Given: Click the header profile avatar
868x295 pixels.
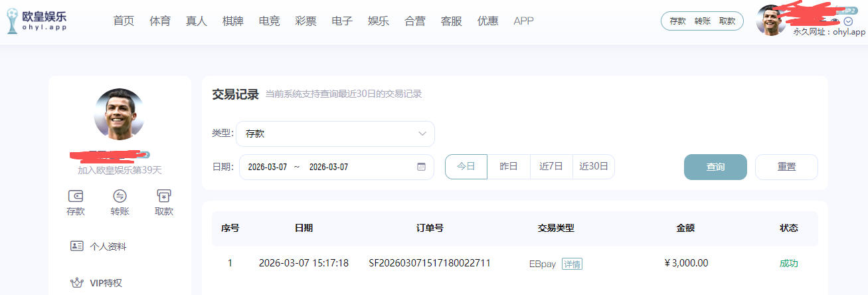Looking at the screenshot, I should [x=771, y=21].
